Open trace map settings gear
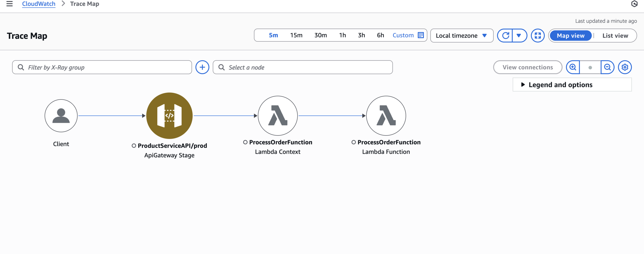Image resolution: width=644 pixels, height=254 pixels. pos(625,67)
